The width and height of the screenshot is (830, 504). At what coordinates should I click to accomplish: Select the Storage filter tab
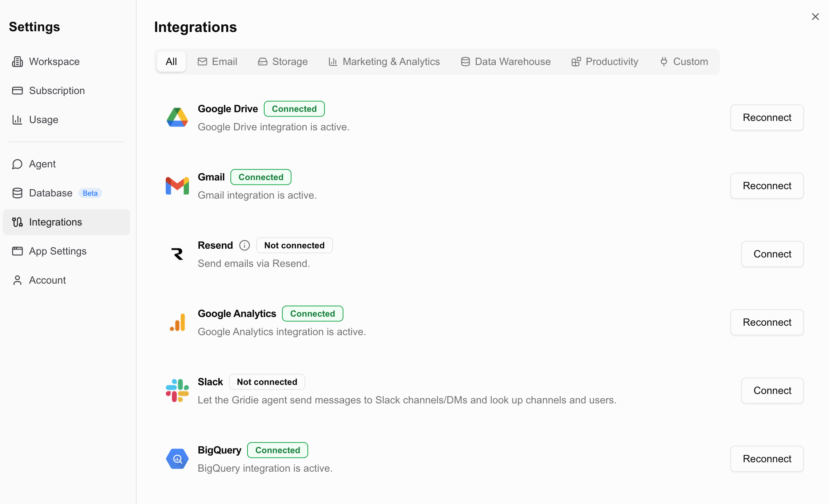pos(283,62)
